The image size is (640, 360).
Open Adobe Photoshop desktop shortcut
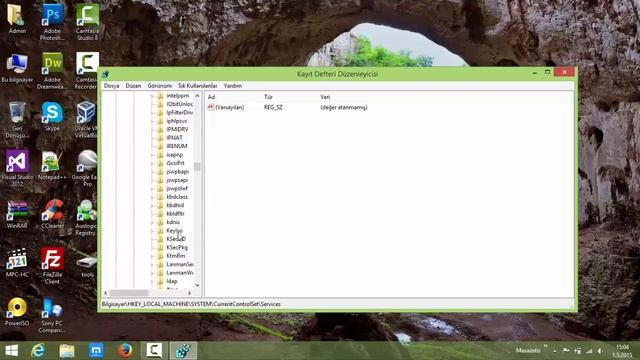tap(52, 21)
